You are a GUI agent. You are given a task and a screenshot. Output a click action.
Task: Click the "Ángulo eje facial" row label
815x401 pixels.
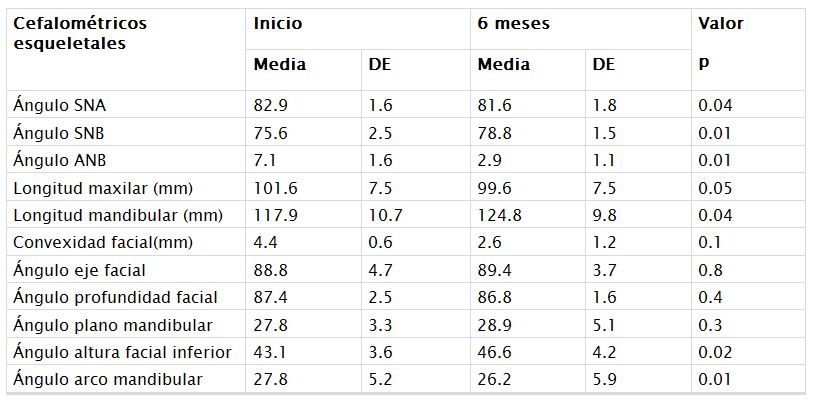pos(81,270)
